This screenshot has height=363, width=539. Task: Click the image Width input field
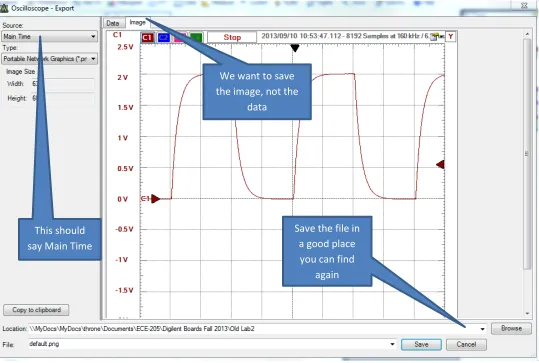63,84
